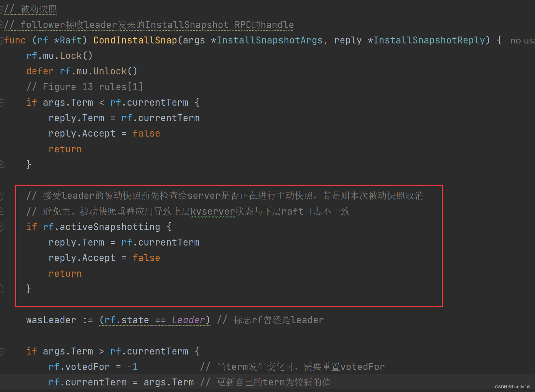535x392 pixels.
Task: Click 'rf.currentTerm = args.Term' statement
Action: point(121,382)
